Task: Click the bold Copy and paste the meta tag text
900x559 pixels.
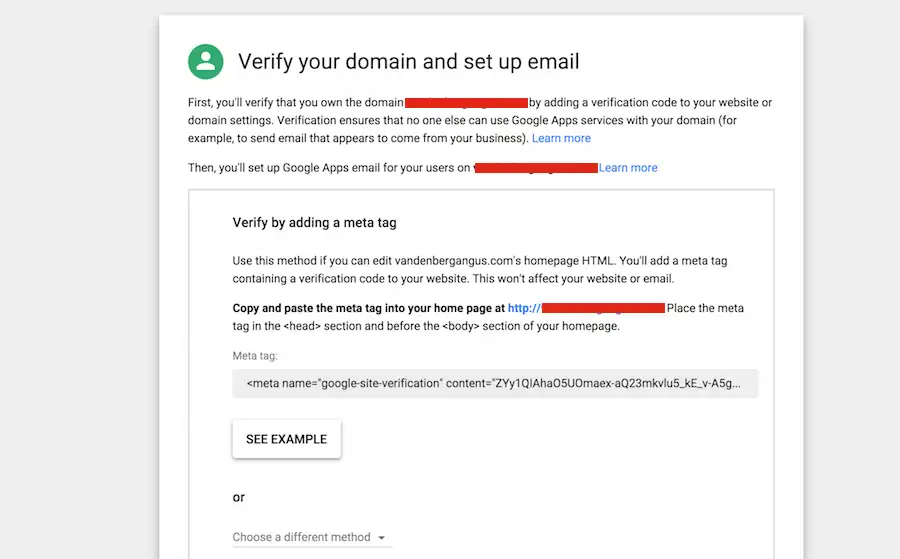Action: pos(368,308)
